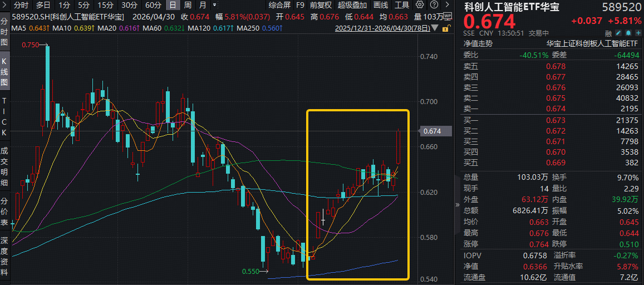Open chart settings gear icon
The height and width of the screenshot is (285, 644).
point(419,5)
